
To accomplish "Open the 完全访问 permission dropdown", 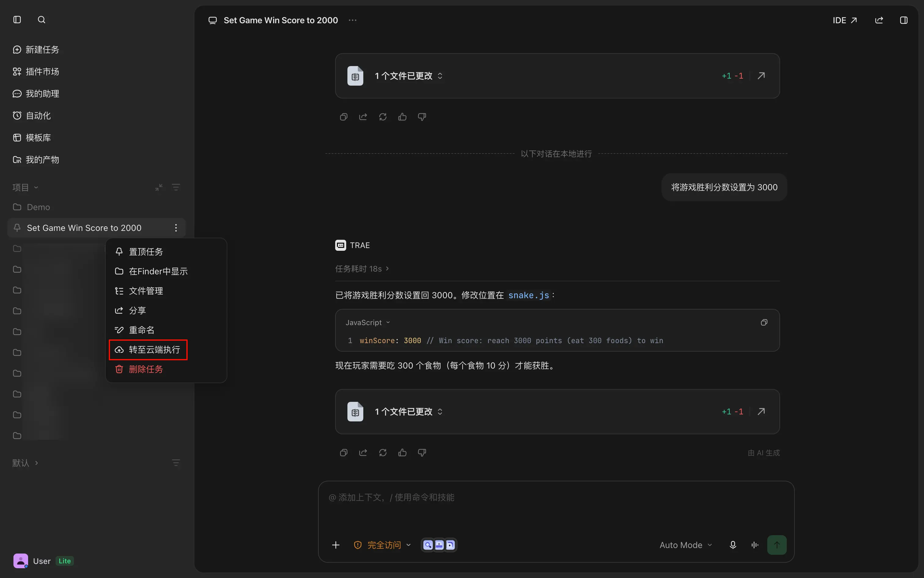I will click(382, 545).
